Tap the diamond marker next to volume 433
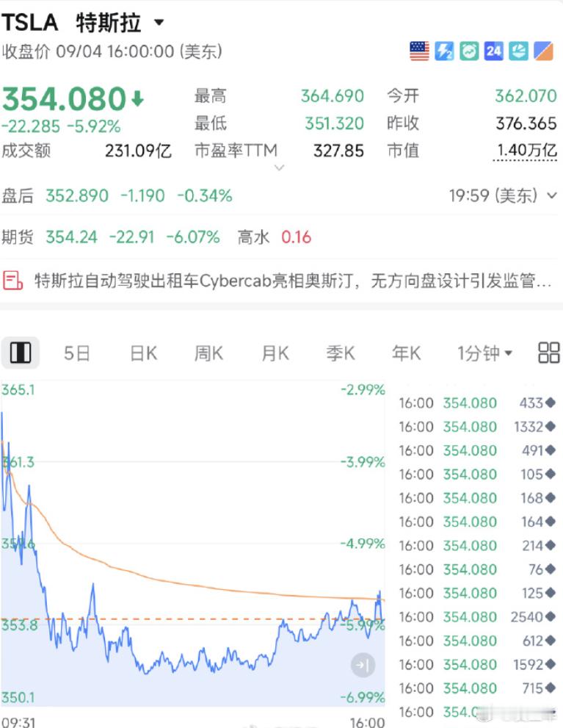The height and width of the screenshot is (728, 563). (550, 403)
